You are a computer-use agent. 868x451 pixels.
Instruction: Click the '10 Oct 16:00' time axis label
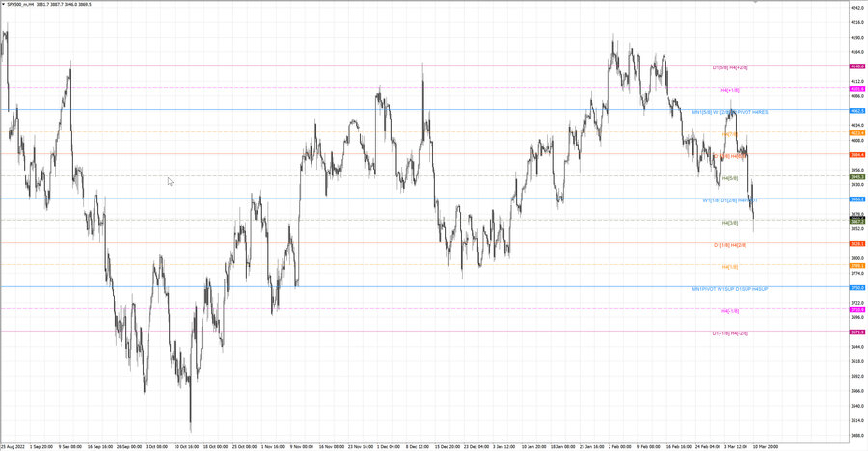click(186, 446)
